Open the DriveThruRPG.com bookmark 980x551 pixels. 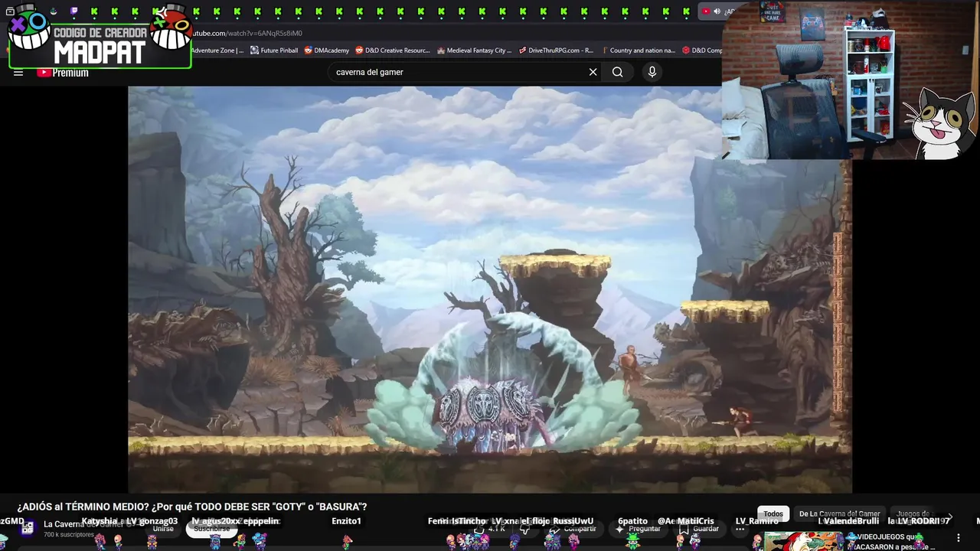click(556, 51)
